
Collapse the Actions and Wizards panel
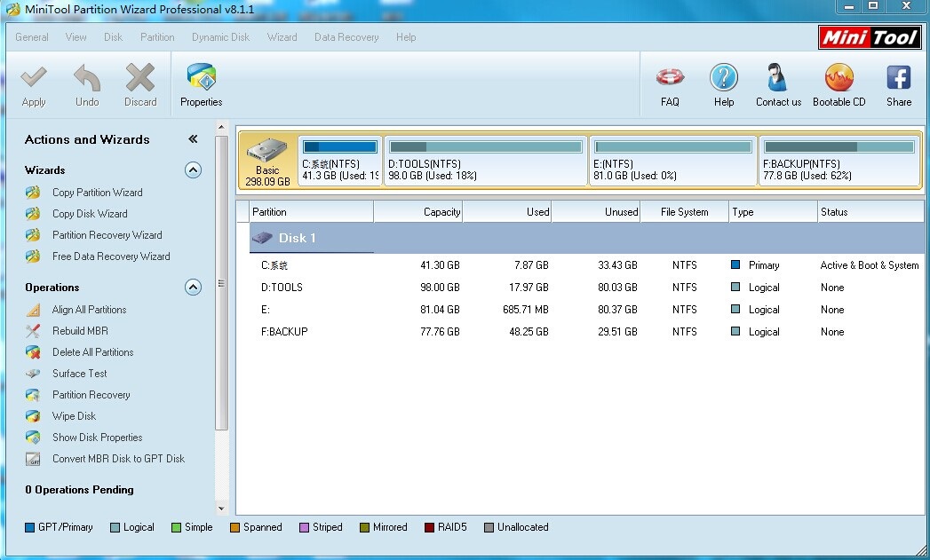point(193,139)
